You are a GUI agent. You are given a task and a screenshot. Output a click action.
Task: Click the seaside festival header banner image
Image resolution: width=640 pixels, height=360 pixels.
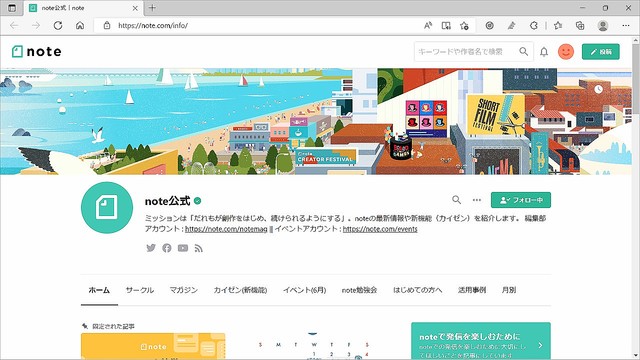[316, 121]
